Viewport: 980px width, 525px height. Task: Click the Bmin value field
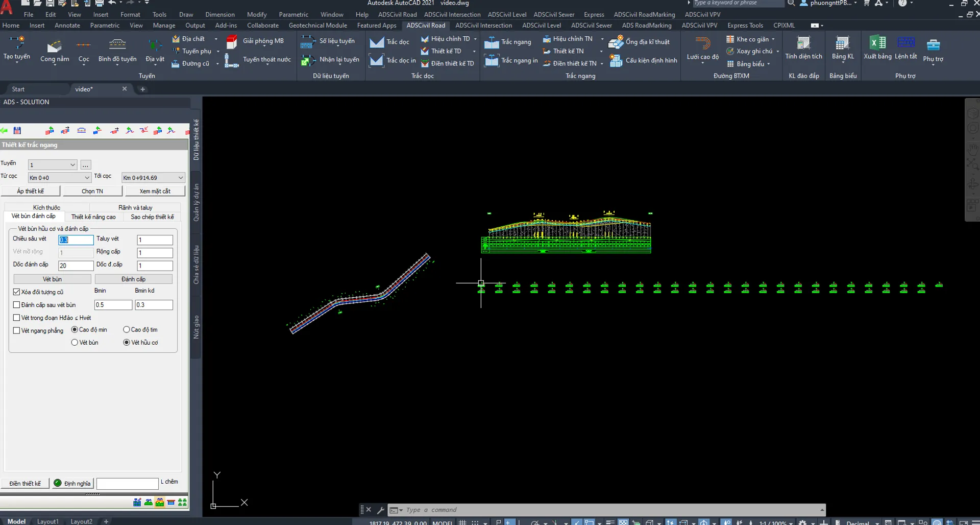pyautogui.click(x=113, y=305)
